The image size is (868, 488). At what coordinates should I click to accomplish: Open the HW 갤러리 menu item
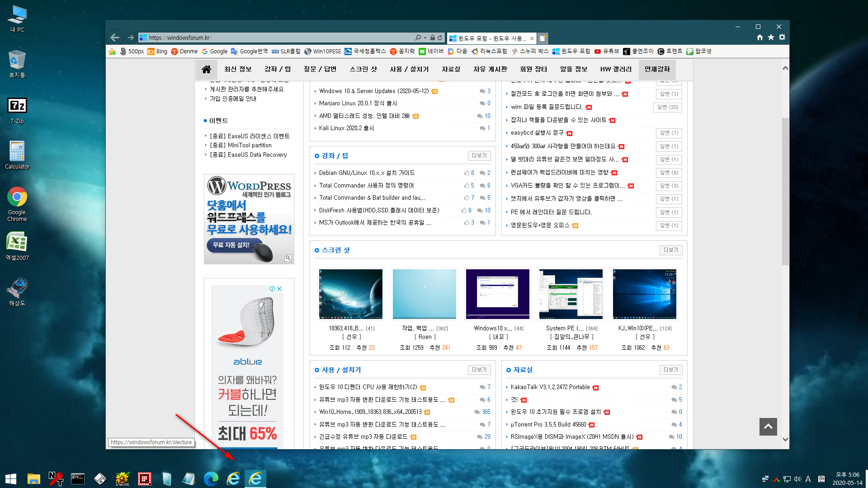(616, 69)
